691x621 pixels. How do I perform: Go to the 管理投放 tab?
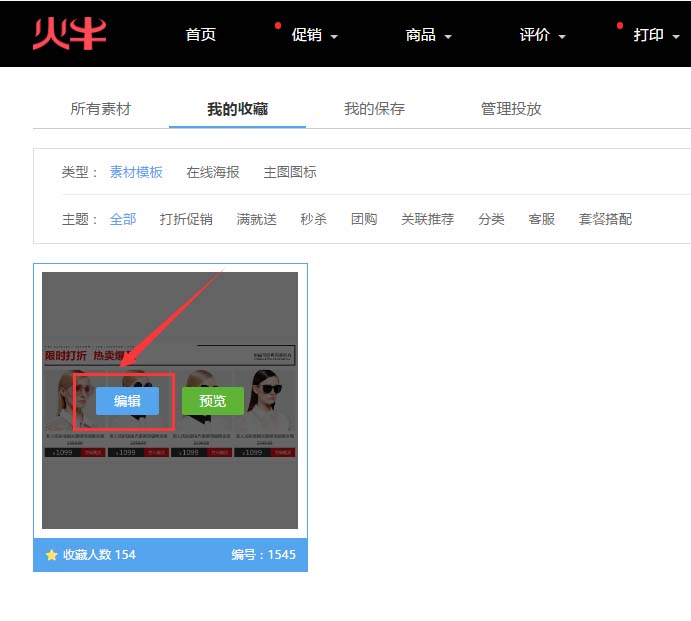(x=511, y=109)
